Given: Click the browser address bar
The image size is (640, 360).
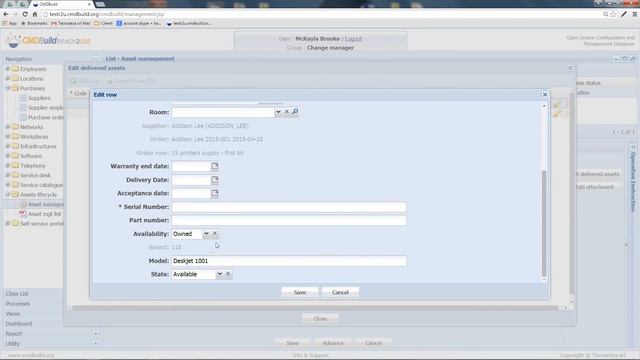Looking at the screenshot, I should point(322,14).
